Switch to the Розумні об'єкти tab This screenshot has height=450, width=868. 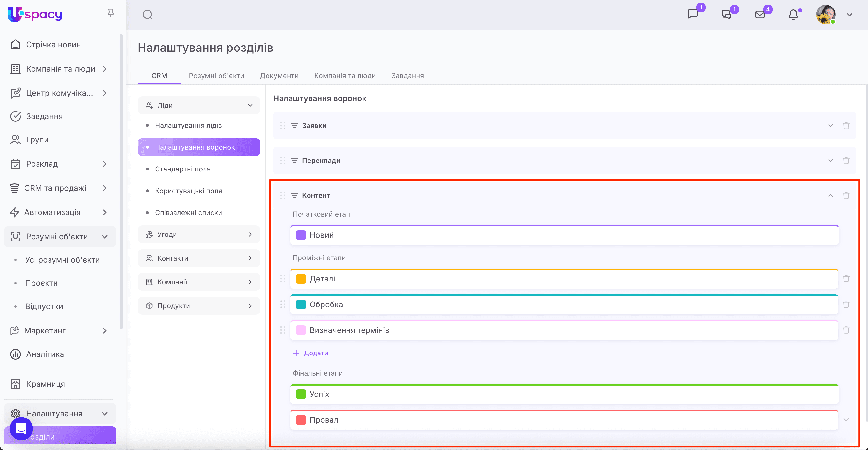point(216,76)
